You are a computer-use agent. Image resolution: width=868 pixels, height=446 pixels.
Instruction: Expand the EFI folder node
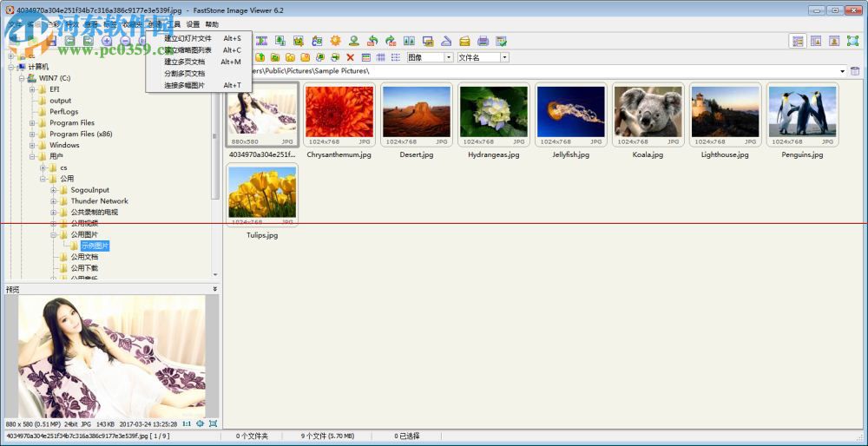(x=33, y=89)
